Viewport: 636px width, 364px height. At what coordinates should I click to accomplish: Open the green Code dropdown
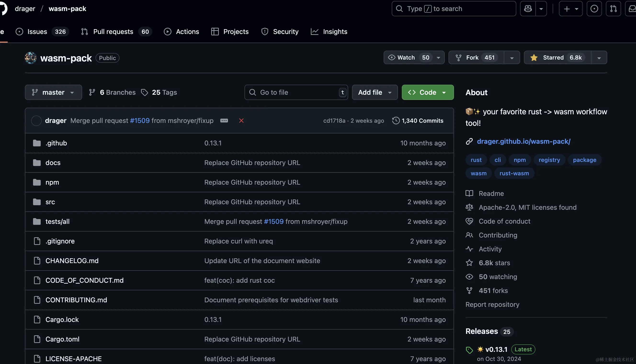pos(427,92)
